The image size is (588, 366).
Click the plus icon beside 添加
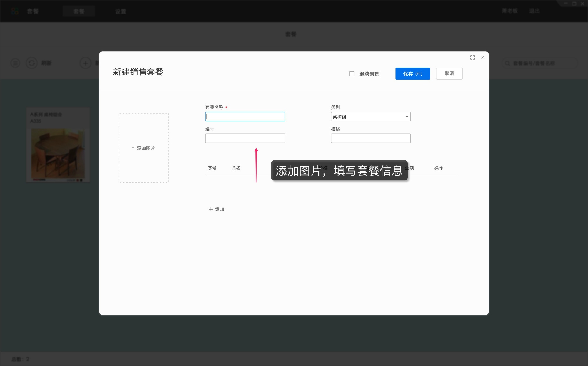[x=211, y=209]
